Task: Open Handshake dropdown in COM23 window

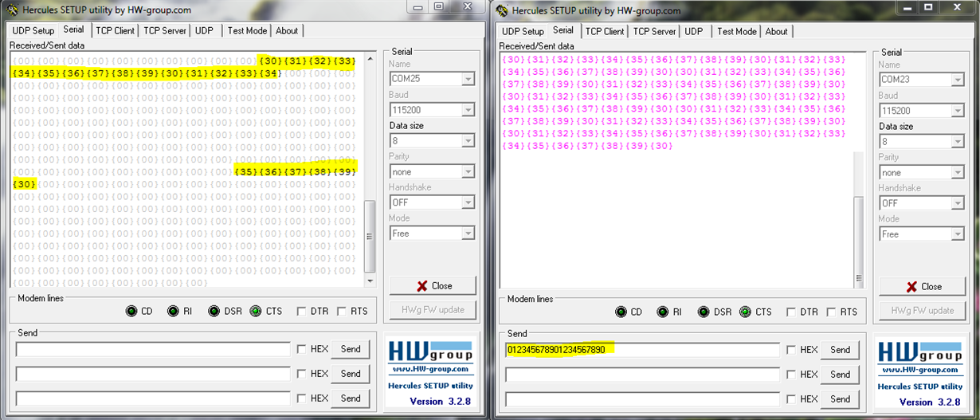Action: 958,203
